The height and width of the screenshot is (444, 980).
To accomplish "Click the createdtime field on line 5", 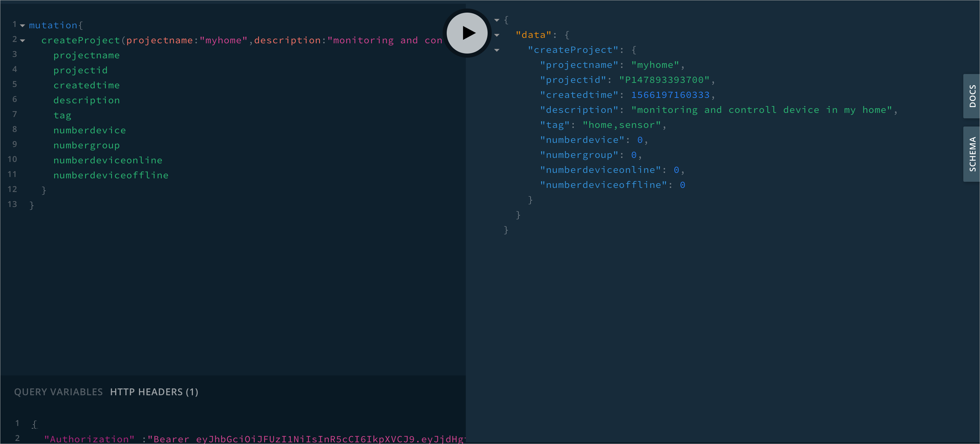I will tap(86, 85).
